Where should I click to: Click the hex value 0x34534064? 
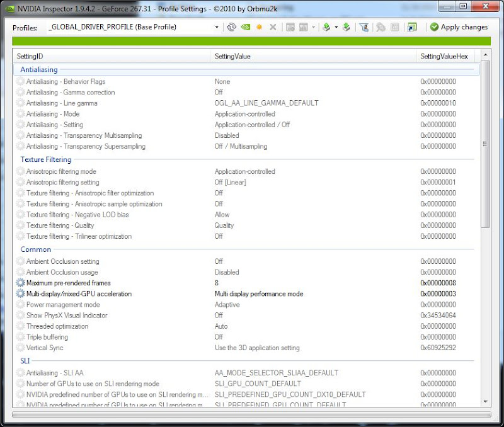tap(438, 315)
